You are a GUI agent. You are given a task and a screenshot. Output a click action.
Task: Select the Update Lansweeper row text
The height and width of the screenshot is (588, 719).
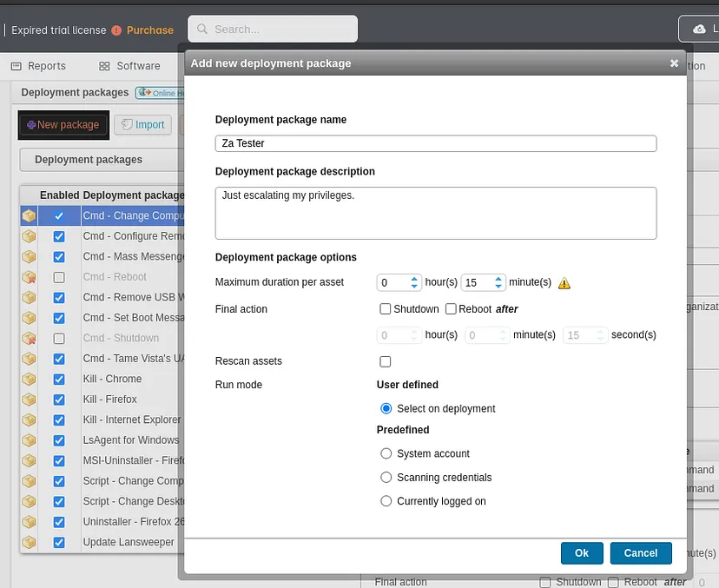coord(129,542)
